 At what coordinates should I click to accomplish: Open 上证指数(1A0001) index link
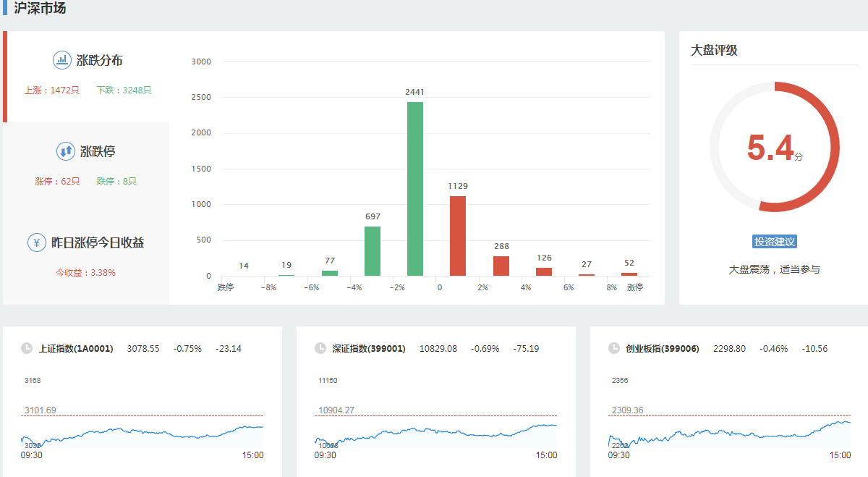pyautogui.click(x=76, y=349)
